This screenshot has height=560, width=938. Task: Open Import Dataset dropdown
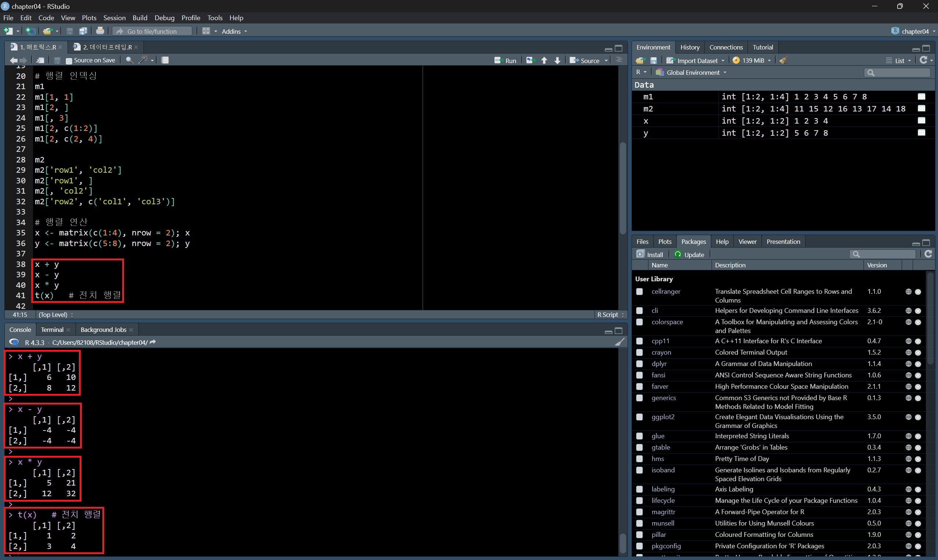[696, 61]
